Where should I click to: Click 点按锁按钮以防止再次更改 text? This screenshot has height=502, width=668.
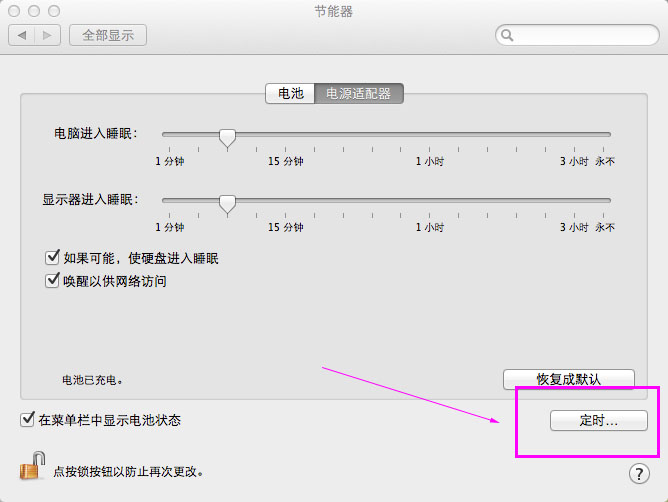(x=128, y=472)
